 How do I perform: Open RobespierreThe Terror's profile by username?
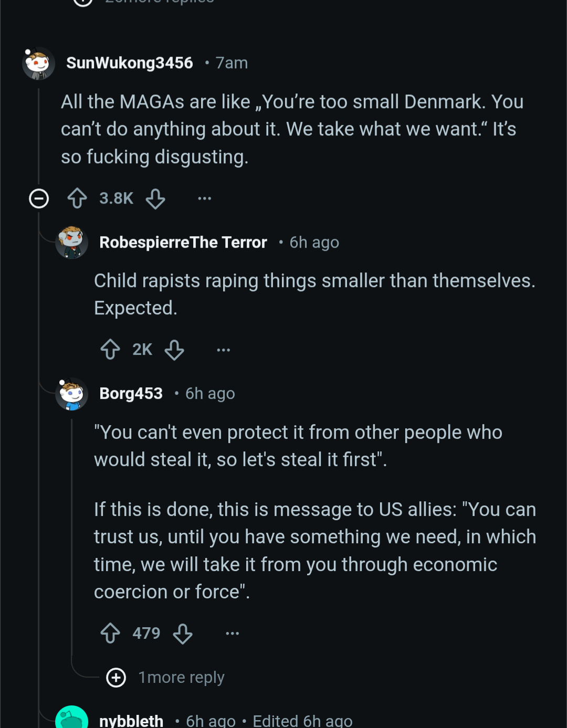pos(183,242)
